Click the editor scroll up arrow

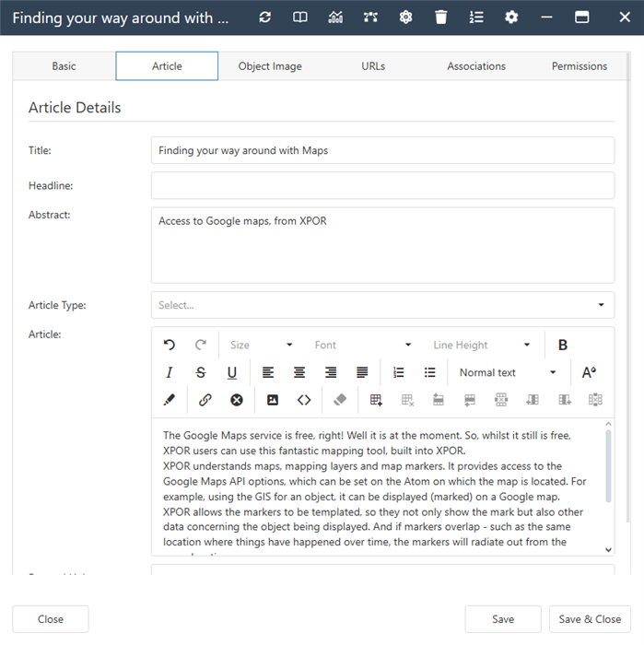tap(608, 424)
